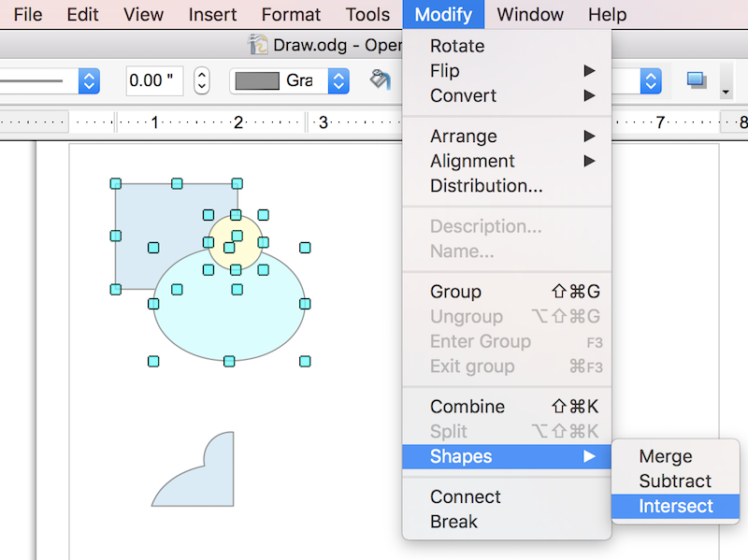Open the Gradient line color dropdown
Screen dimensions: 748x560
[x=338, y=82]
